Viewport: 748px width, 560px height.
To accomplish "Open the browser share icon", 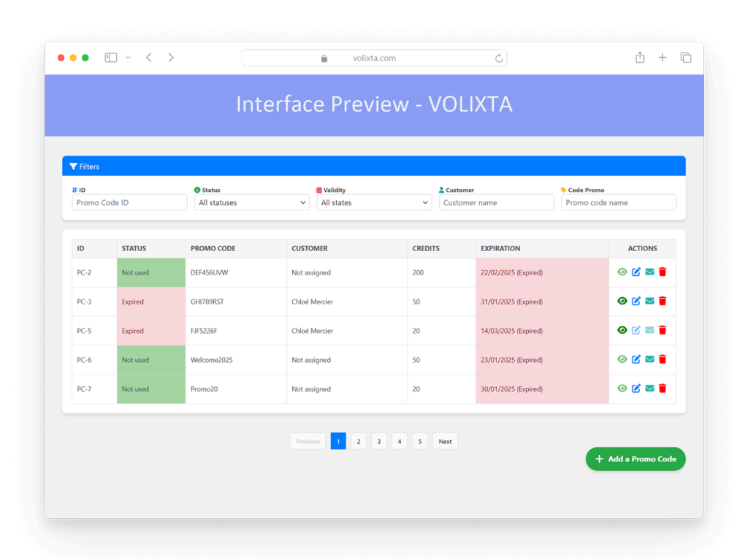I will (x=640, y=57).
